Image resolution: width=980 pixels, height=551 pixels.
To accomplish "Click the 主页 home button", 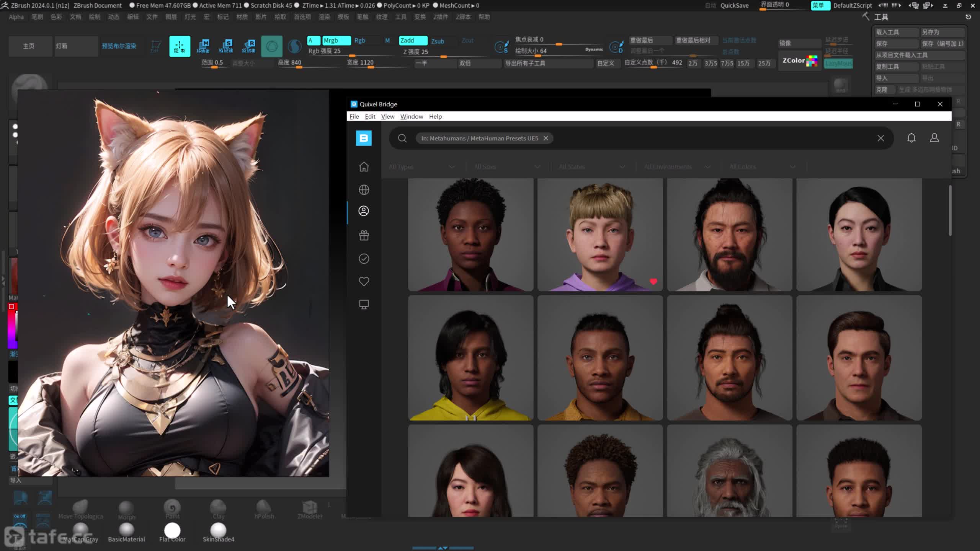I will click(30, 46).
